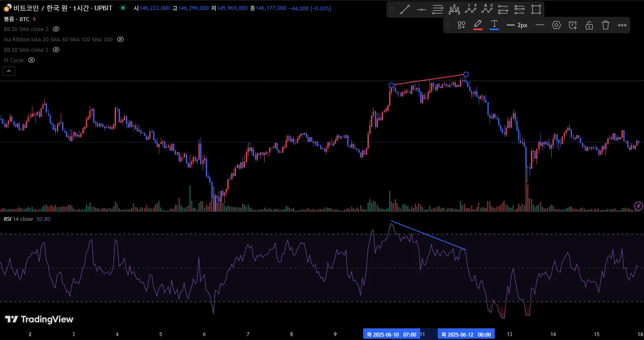Select the trend line drawing tool
644x340 pixels.
[405, 9]
